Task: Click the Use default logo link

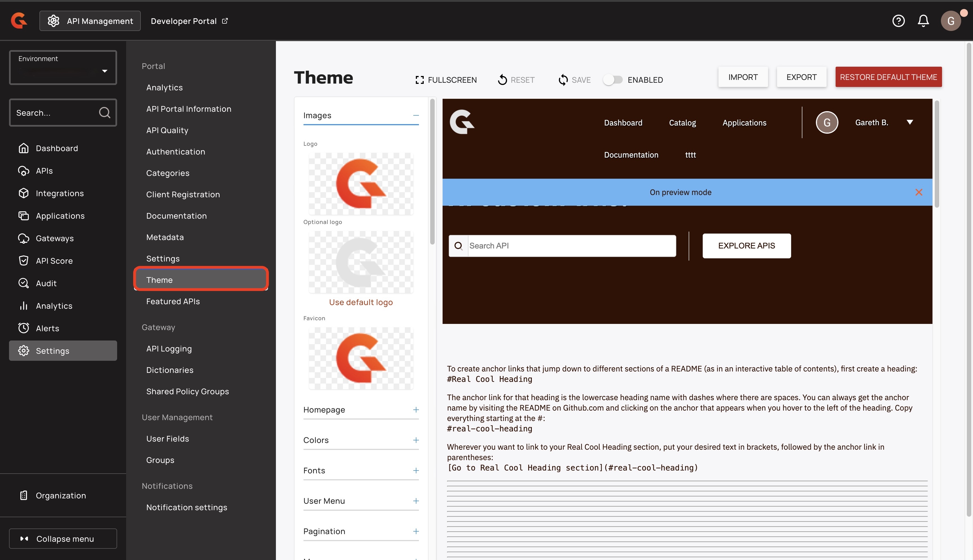Action: pos(360,302)
